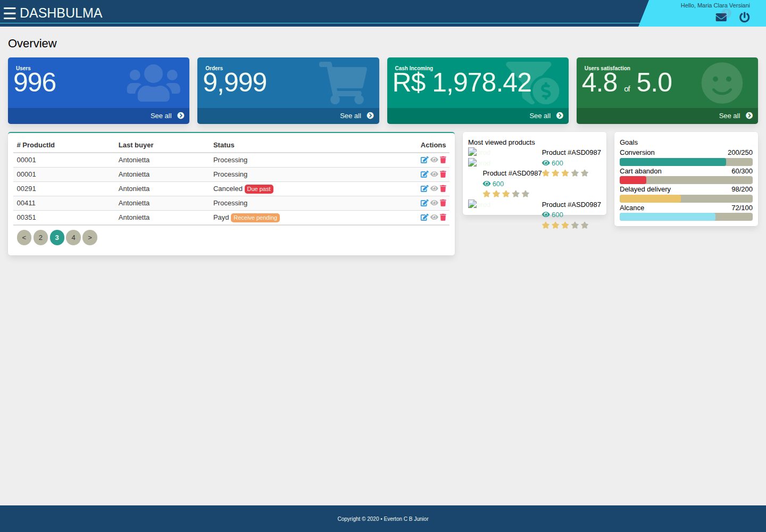Select the product ID cell "00291"

(x=27, y=189)
